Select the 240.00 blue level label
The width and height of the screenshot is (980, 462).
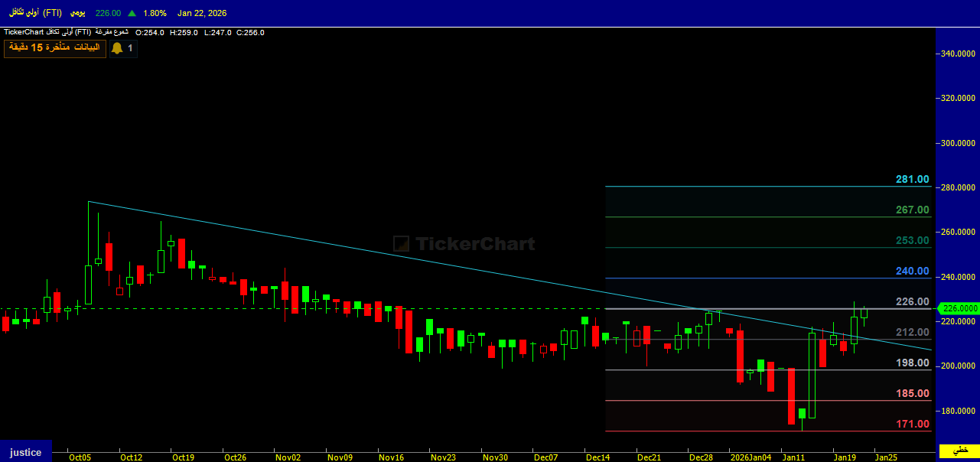[912, 272]
